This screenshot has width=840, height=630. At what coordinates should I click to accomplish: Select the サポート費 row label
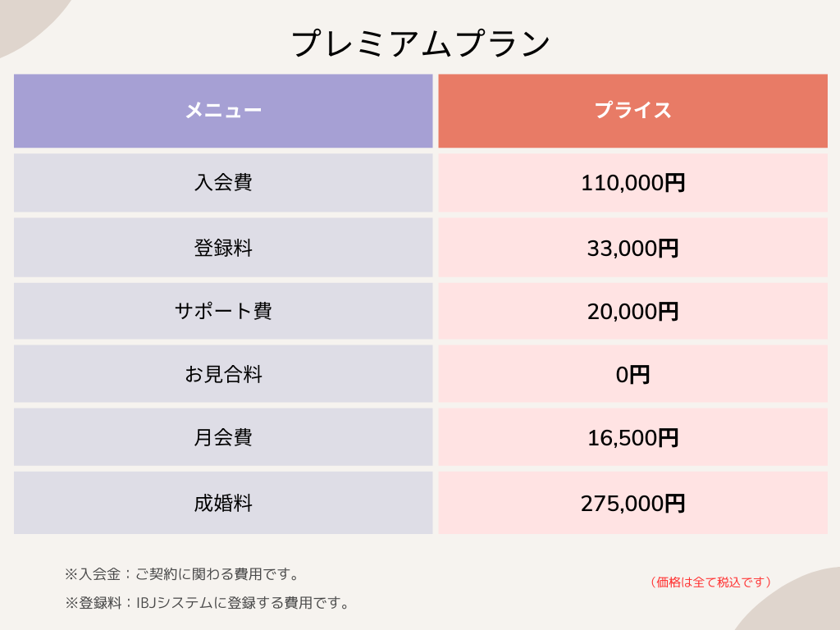pyautogui.click(x=223, y=311)
